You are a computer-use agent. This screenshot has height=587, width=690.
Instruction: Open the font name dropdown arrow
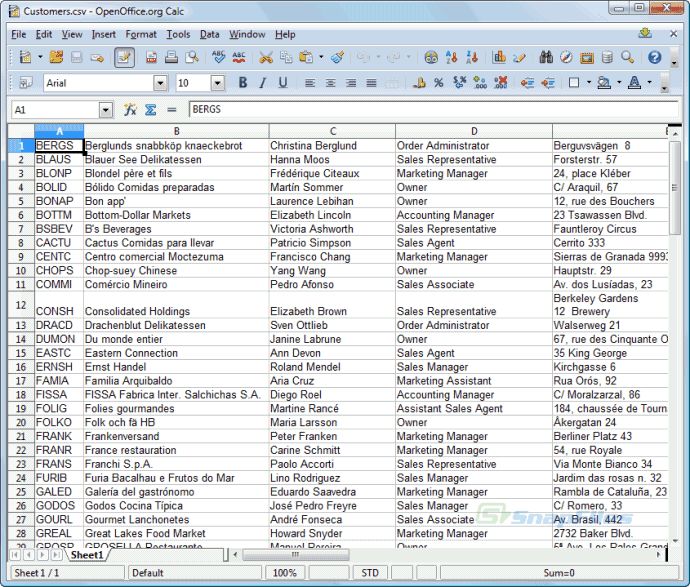(x=161, y=83)
